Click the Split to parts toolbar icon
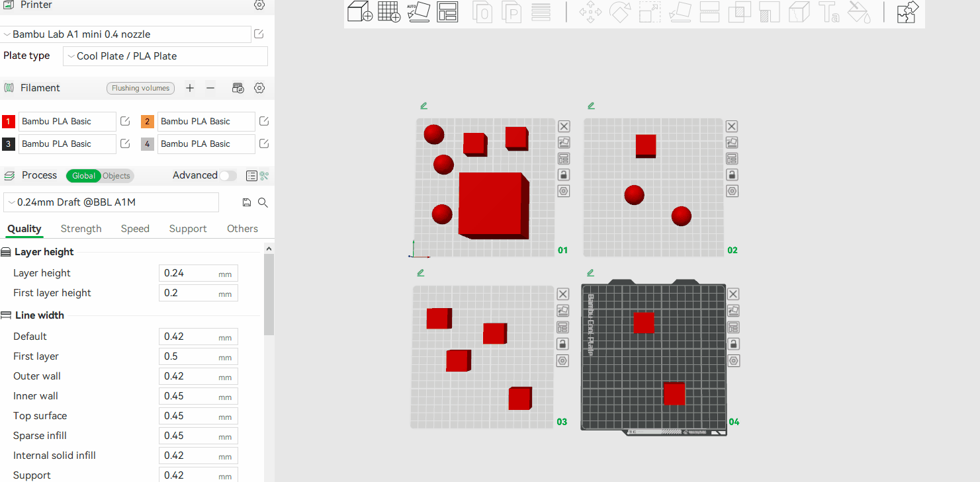This screenshot has width=980, height=482. pos(512,12)
